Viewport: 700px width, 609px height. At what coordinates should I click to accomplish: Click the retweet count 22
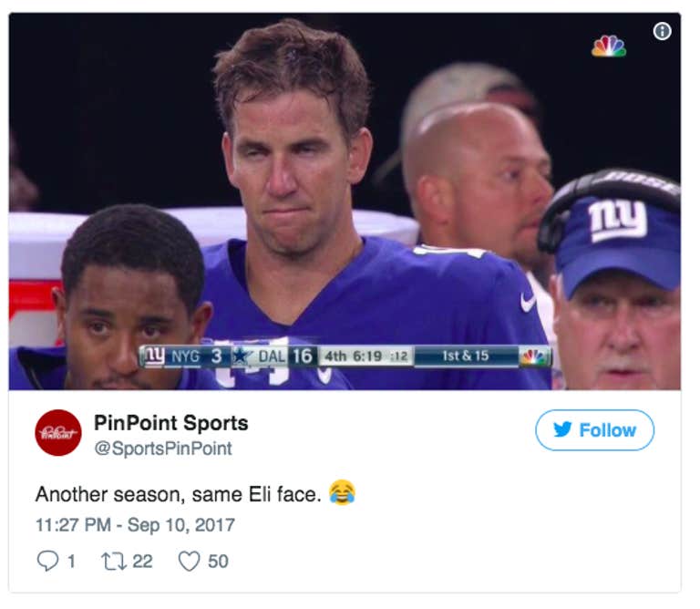click(x=142, y=562)
